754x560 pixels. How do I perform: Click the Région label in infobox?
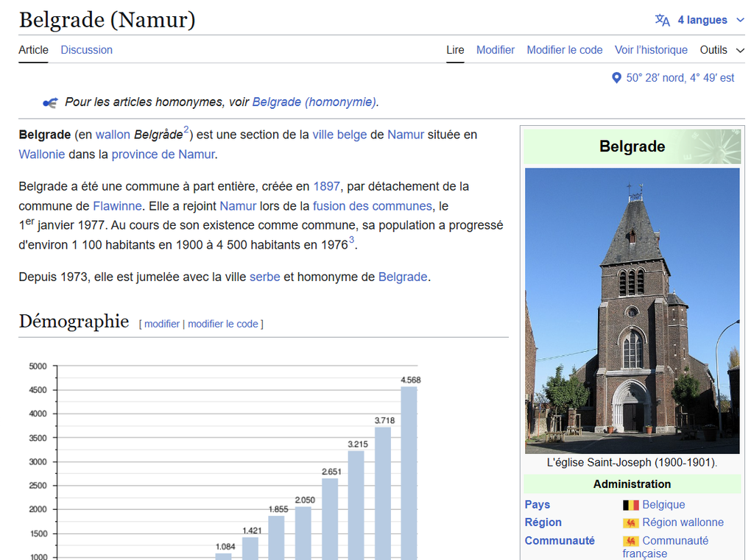point(543,522)
